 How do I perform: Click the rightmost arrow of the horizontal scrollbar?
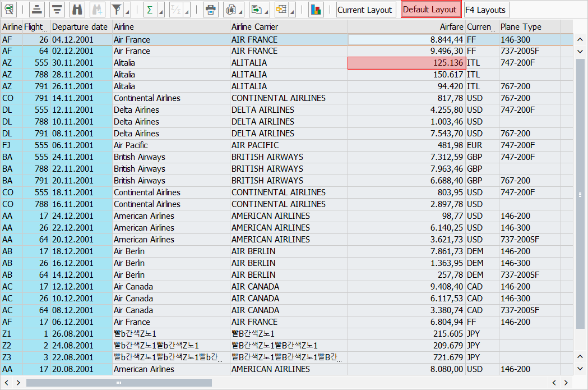[x=566, y=383]
